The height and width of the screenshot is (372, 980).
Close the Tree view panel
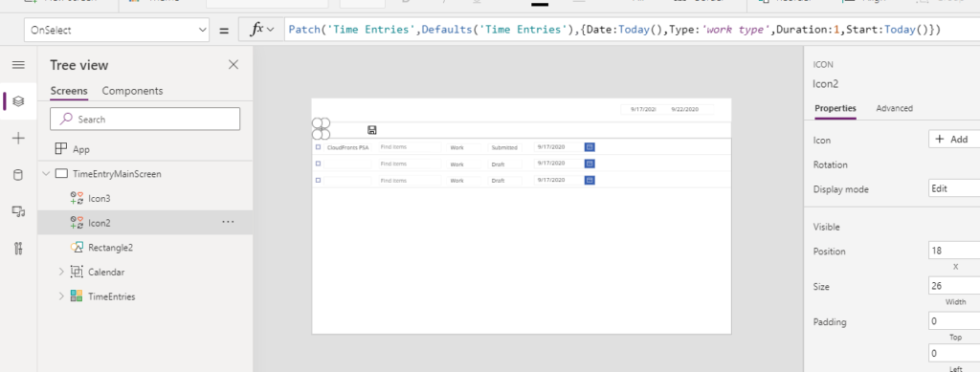(234, 64)
